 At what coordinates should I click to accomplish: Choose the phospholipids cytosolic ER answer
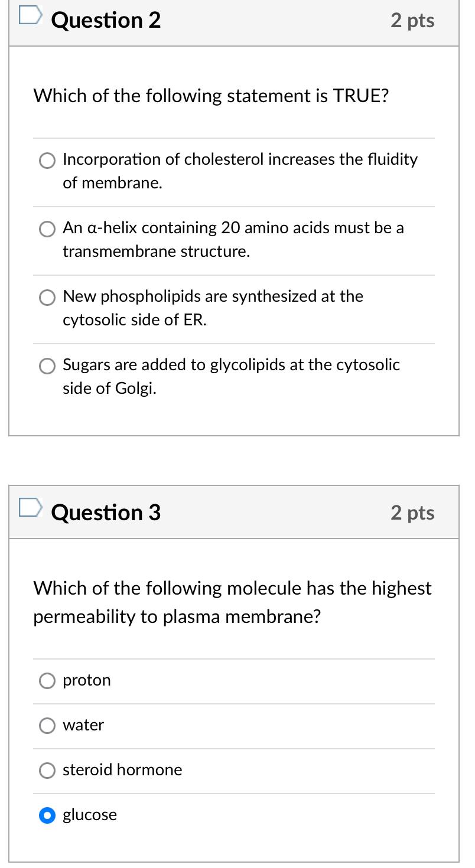coord(47,298)
